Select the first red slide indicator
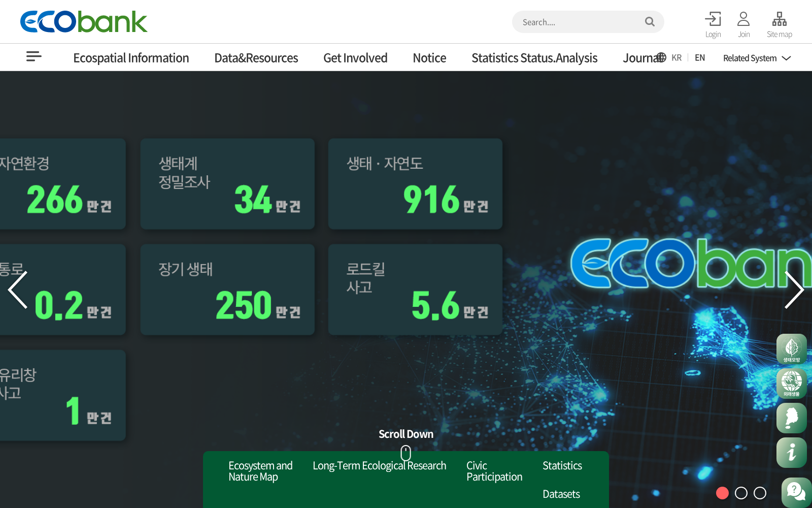The image size is (812, 508). pyautogui.click(x=722, y=493)
